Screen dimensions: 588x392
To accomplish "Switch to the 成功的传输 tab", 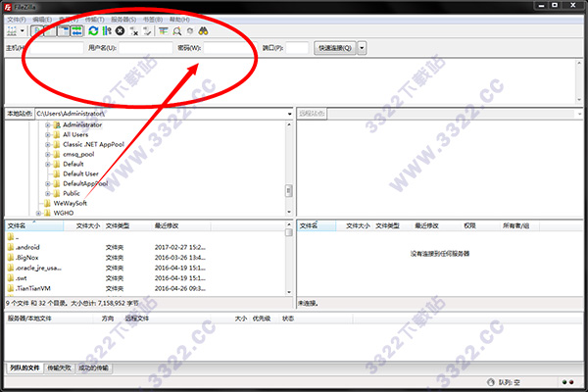I will 93,368.
